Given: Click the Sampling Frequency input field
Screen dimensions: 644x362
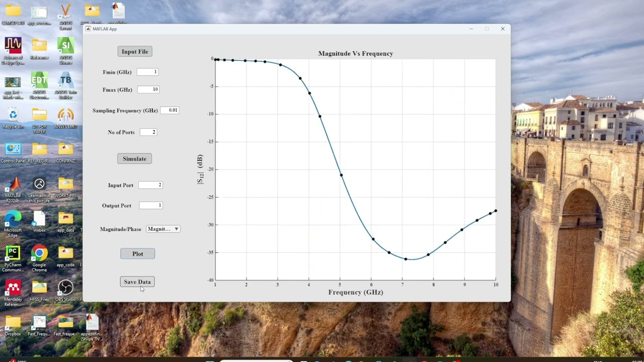Looking at the screenshot, I should pyautogui.click(x=170, y=110).
